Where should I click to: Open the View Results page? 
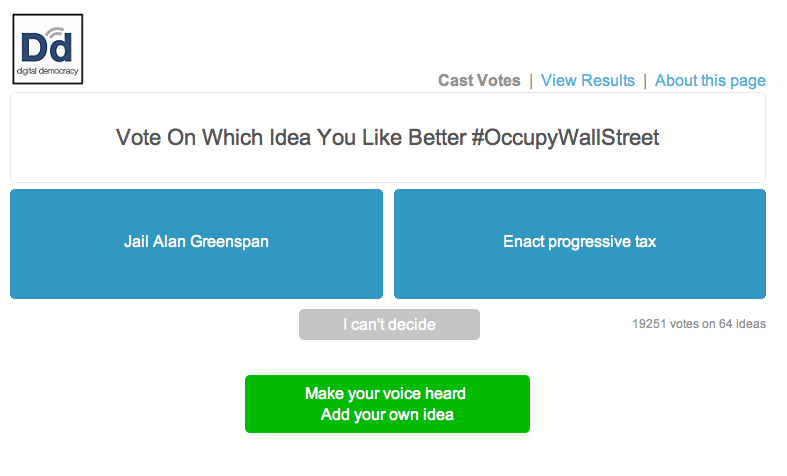pyautogui.click(x=588, y=81)
